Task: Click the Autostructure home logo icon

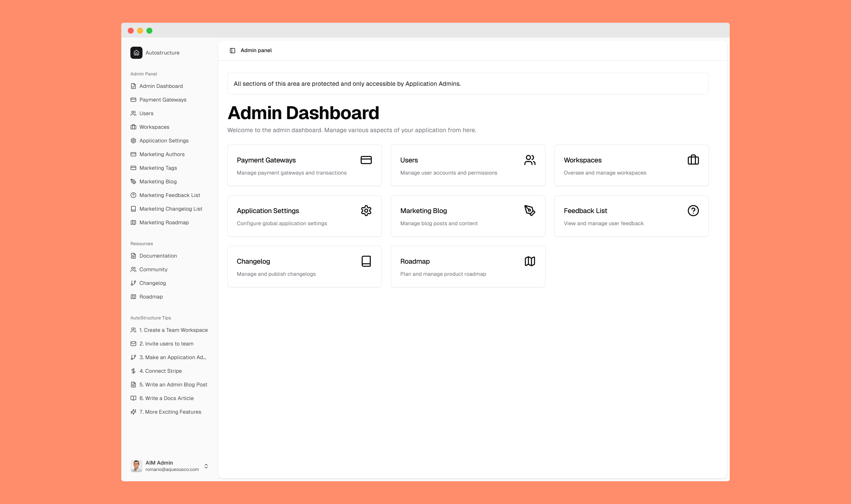Action: tap(136, 53)
